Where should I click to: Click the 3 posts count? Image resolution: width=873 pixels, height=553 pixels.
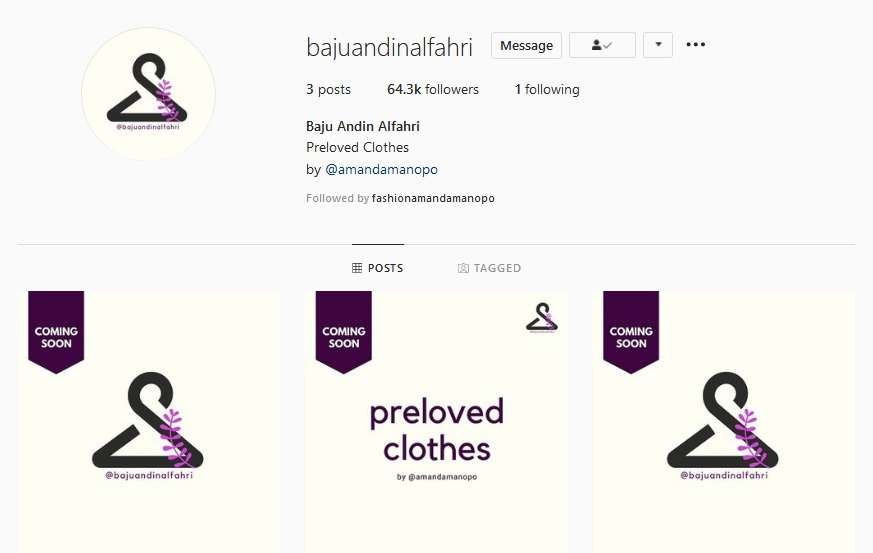point(328,89)
